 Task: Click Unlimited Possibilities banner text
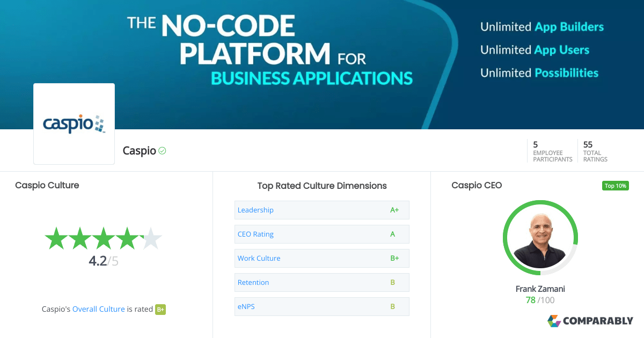click(x=539, y=73)
